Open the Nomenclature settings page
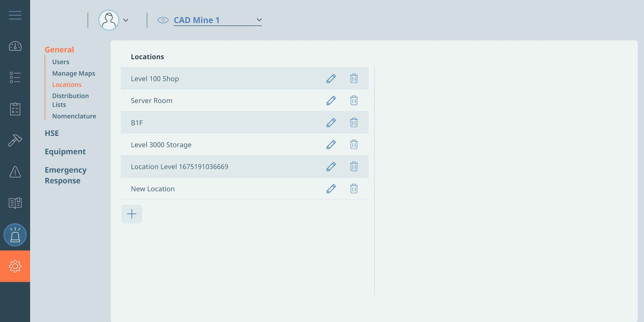644x322 pixels. (x=74, y=116)
